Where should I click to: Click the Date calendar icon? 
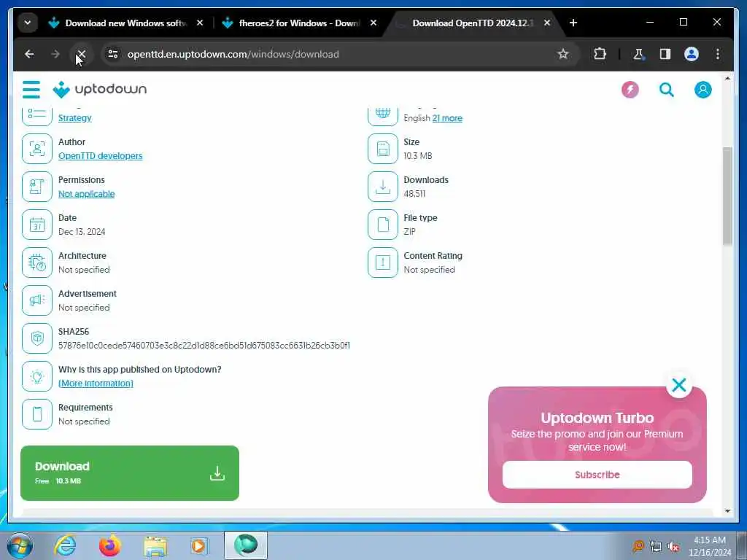tap(37, 225)
